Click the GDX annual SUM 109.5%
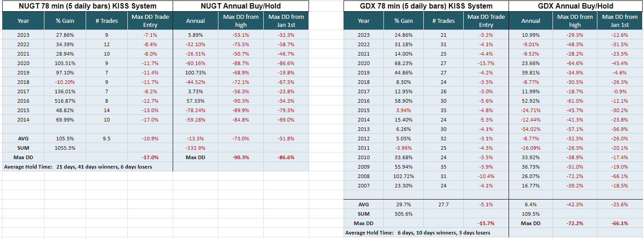This screenshot has width=644, height=239. point(531,214)
